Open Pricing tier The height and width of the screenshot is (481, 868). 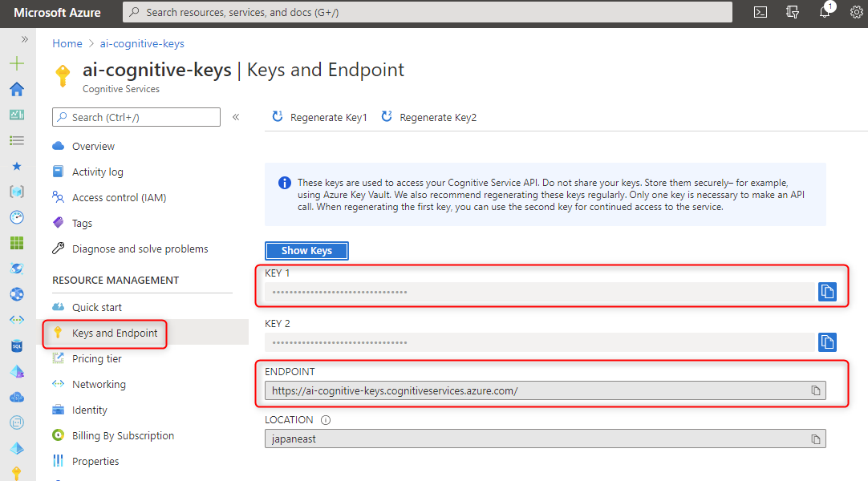(x=96, y=359)
